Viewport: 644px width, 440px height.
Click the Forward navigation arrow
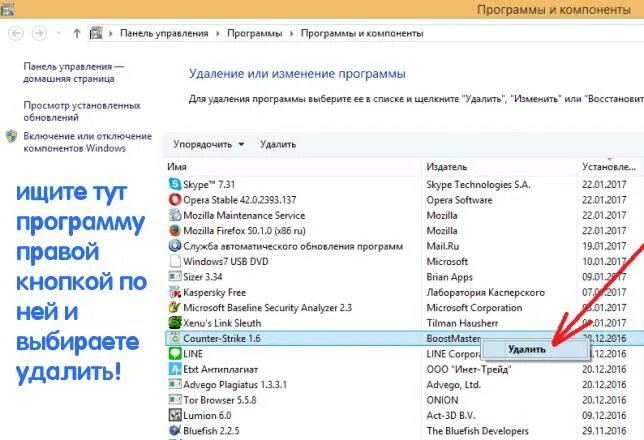[x=39, y=33]
